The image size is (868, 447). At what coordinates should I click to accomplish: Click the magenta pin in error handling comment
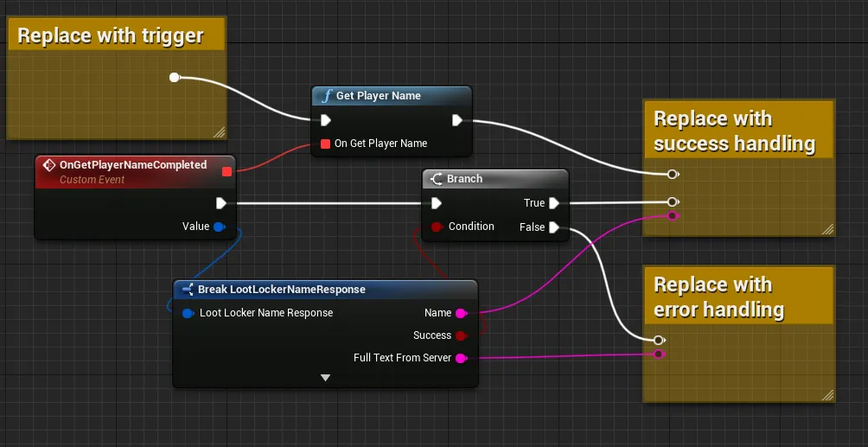click(659, 354)
